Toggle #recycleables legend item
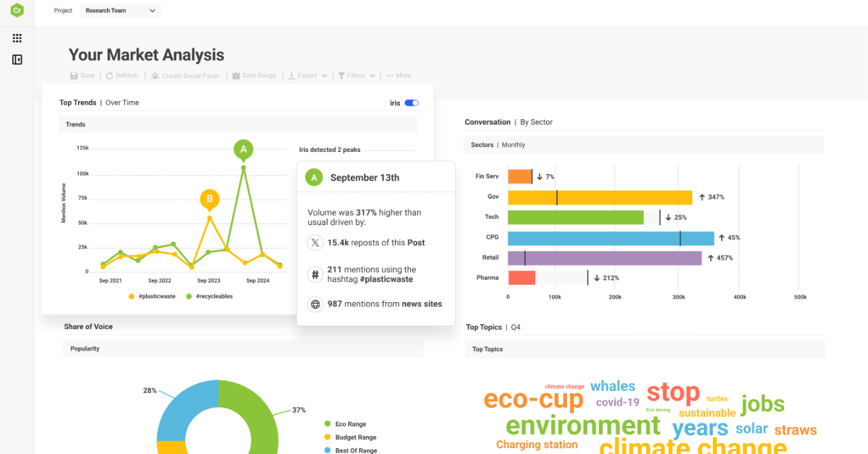The height and width of the screenshot is (454, 868). click(x=210, y=296)
